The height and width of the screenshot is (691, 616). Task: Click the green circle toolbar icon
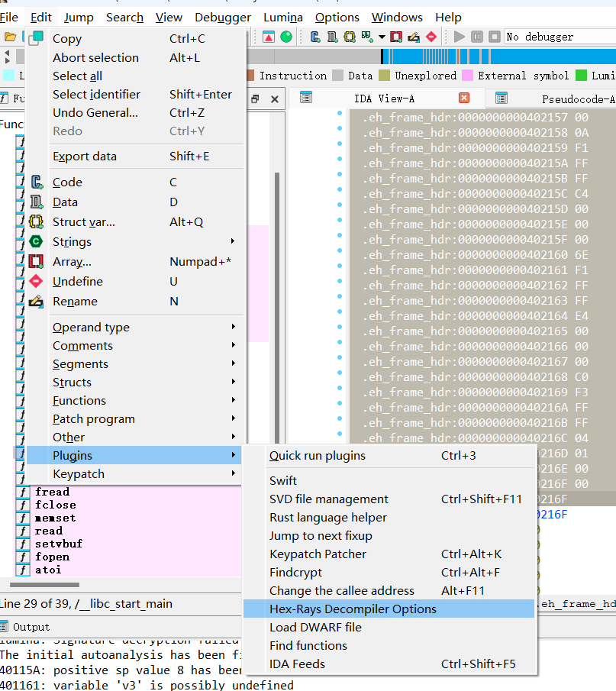click(x=286, y=37)
